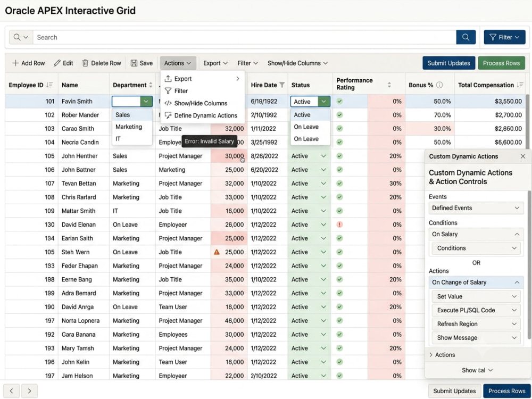Choose Show/Hide Columns in Actions menu
Image resolution: width=532 pixels, height=399 pixels.
[202, 103]
